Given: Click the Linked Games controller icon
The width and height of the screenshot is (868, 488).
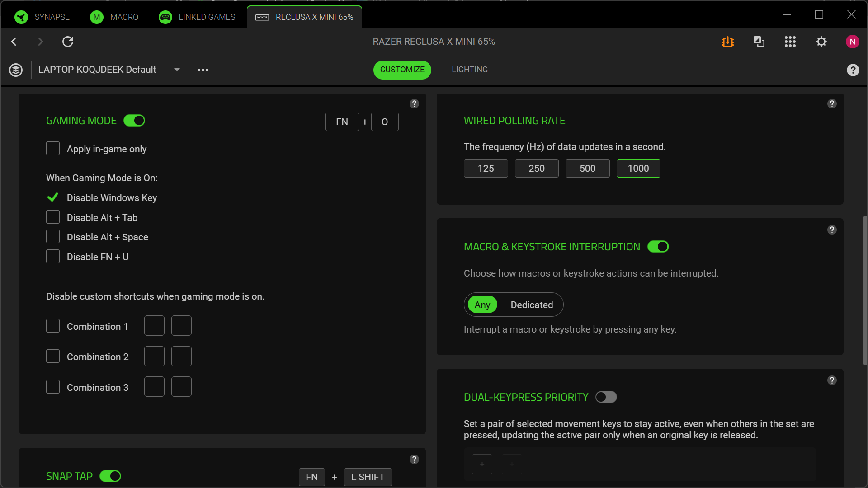Looking at the screenshot, I should click(x=165, y=17).
